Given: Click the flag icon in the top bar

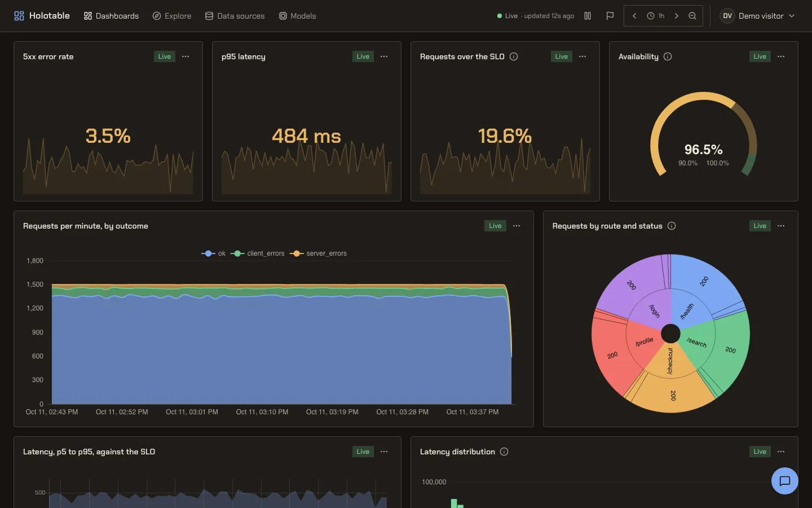Looking at the screenshot, I should (x=610, y=16).
